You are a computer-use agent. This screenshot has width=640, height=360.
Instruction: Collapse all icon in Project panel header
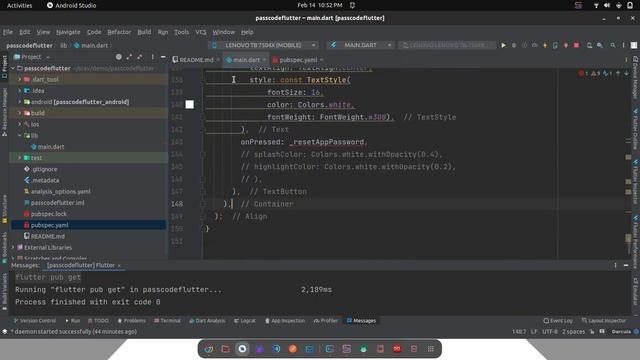(x=140, y=57)
